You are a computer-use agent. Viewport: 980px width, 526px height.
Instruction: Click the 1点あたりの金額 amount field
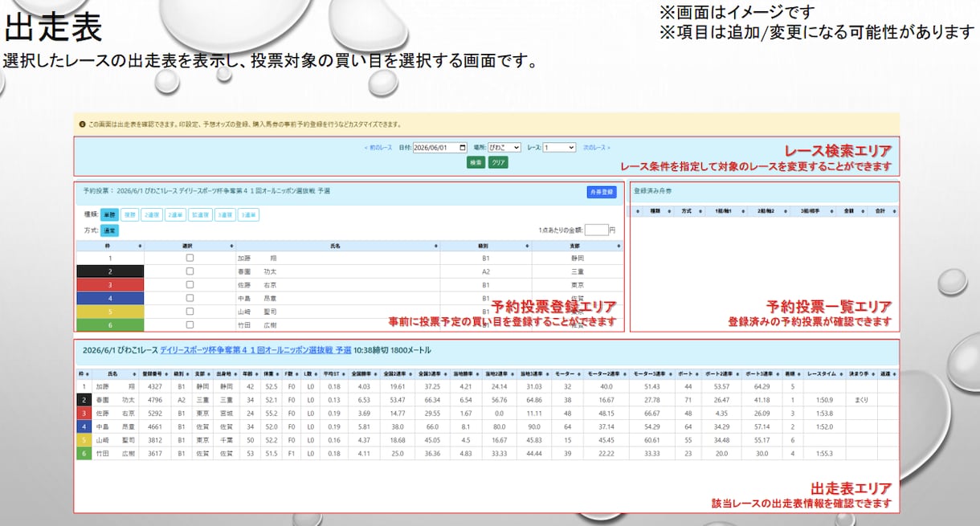596,230
